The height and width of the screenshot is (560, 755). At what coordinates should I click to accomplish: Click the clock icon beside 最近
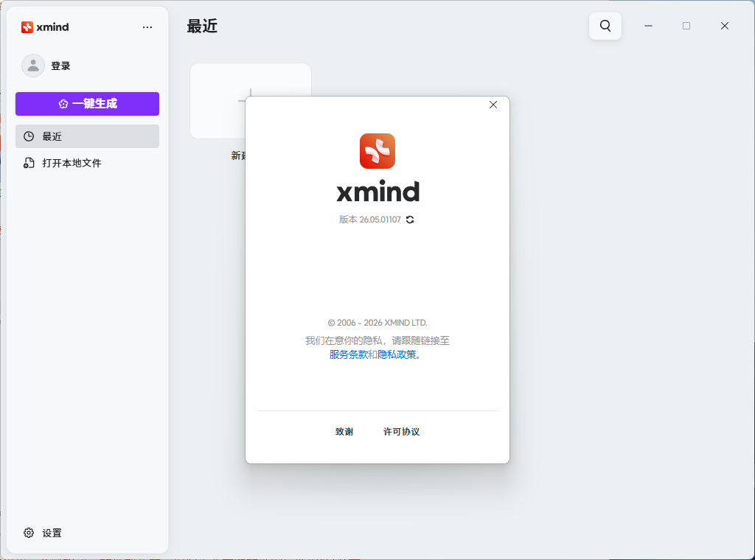coord(29,136)
